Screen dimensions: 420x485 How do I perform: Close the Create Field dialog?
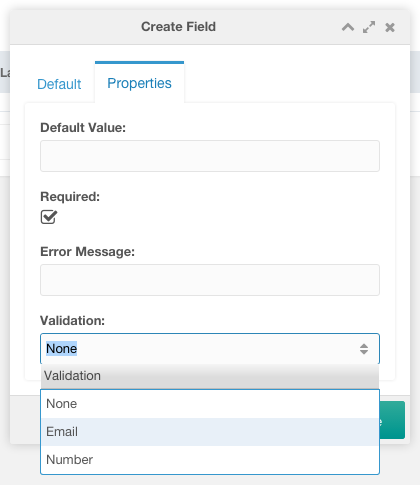[390, 27]
